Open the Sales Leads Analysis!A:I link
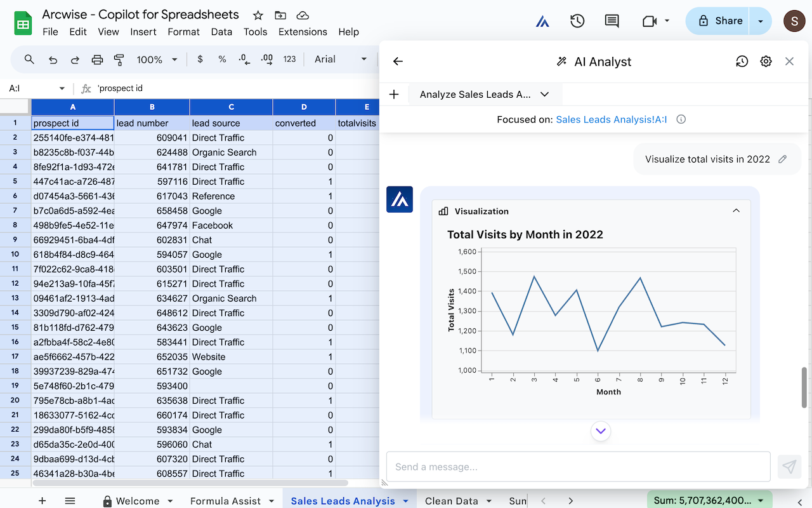 click(x=611, y=119)
